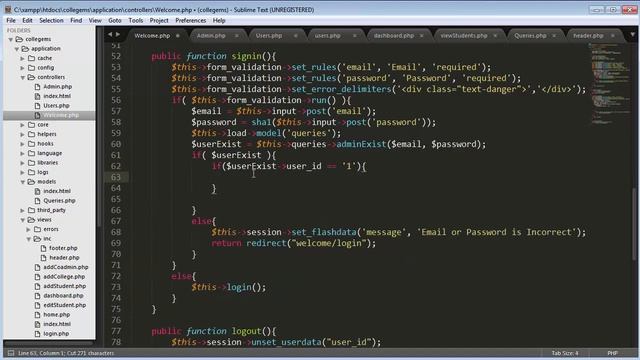Open the Help menu
The image size is (640, 360).
[219, 20]
